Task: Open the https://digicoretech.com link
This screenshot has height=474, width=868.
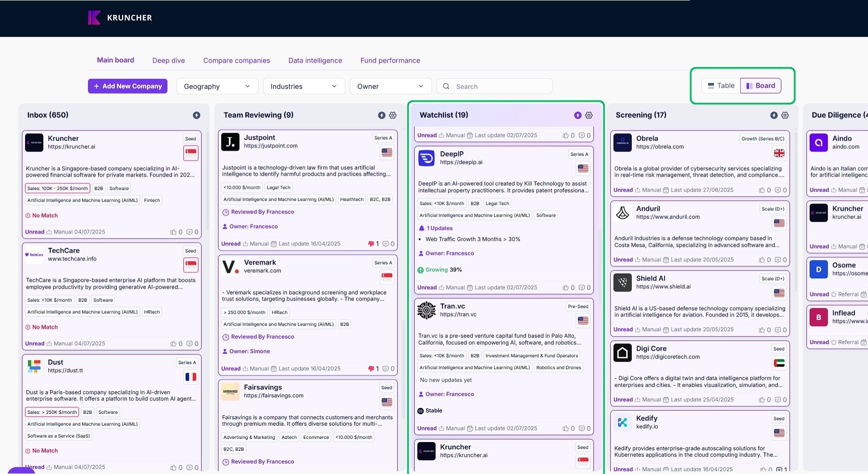Action: click(668, 357)
